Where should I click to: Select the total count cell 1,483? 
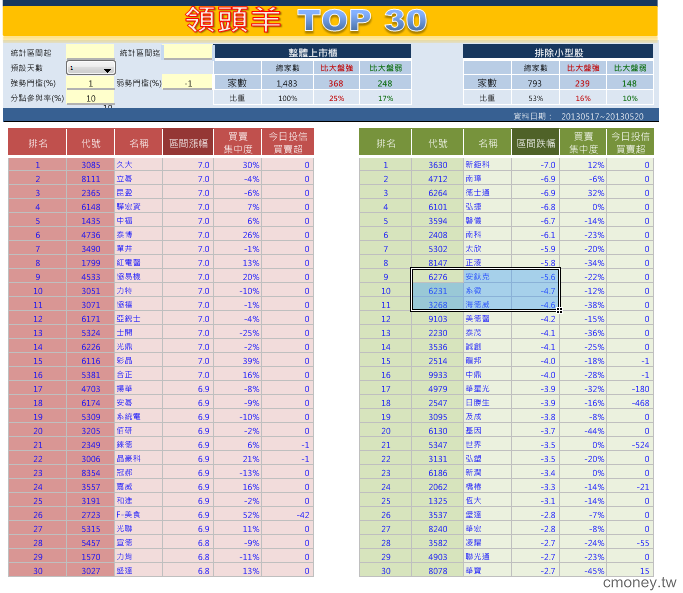click(x=287, y=83)
